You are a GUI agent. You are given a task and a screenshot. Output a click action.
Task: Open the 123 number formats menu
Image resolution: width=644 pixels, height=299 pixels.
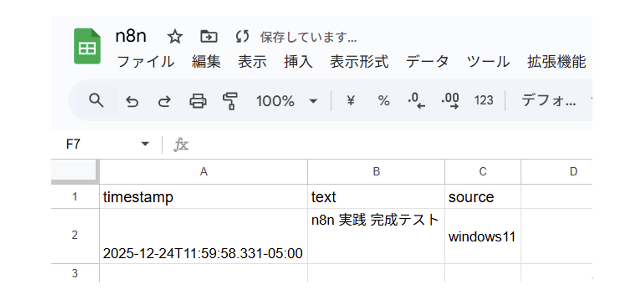[483, 100]
